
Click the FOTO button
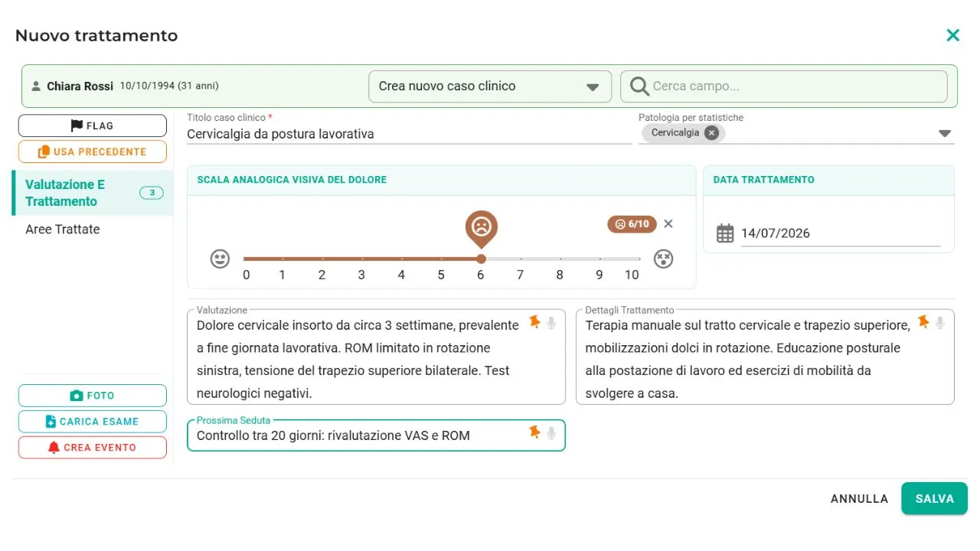coord(93,396)
